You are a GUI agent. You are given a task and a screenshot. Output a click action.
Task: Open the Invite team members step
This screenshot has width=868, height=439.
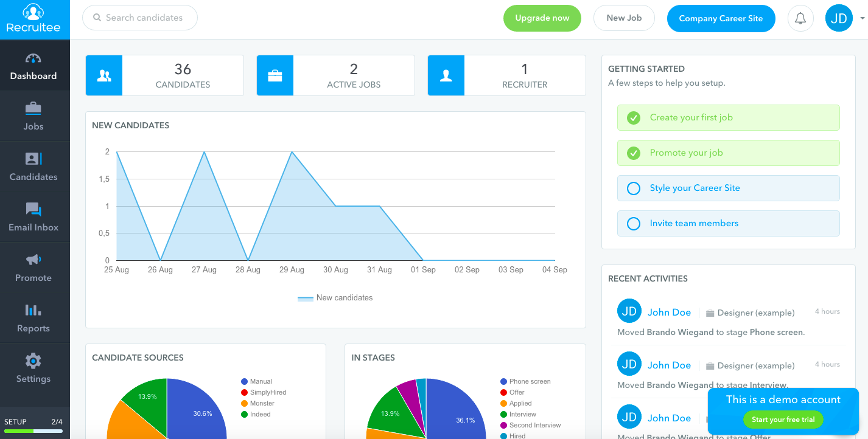click(728, 224)
